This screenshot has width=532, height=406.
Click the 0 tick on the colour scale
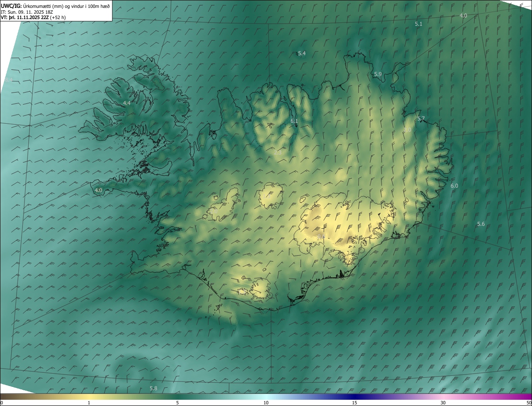click(x=2, y=403)
